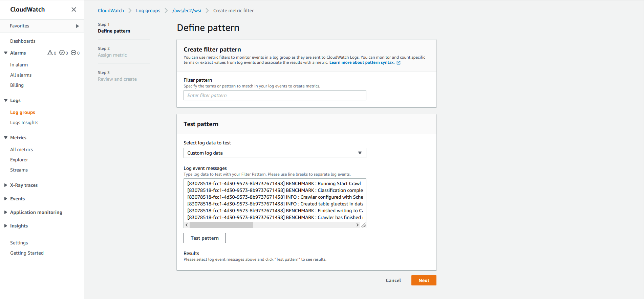
Task: Open Logs Insights
Action: click(24, 122)
